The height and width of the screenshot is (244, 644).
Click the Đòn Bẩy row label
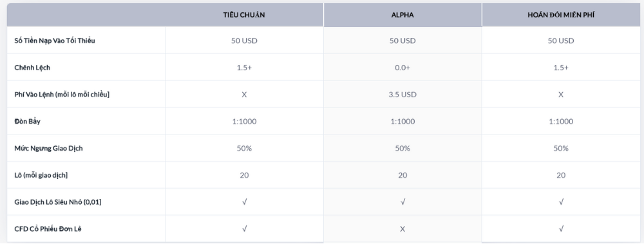[x=27, y=121]
